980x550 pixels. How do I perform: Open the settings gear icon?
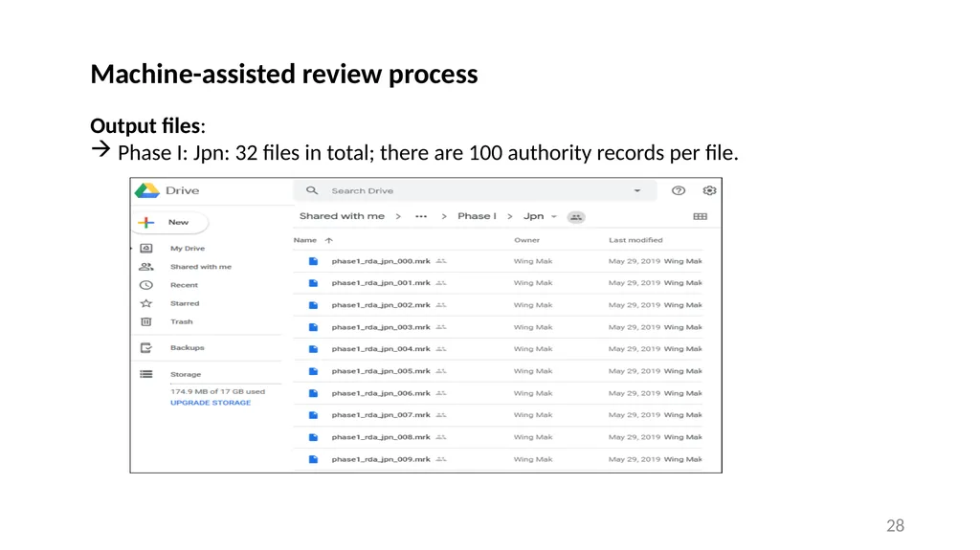[709, 190]
